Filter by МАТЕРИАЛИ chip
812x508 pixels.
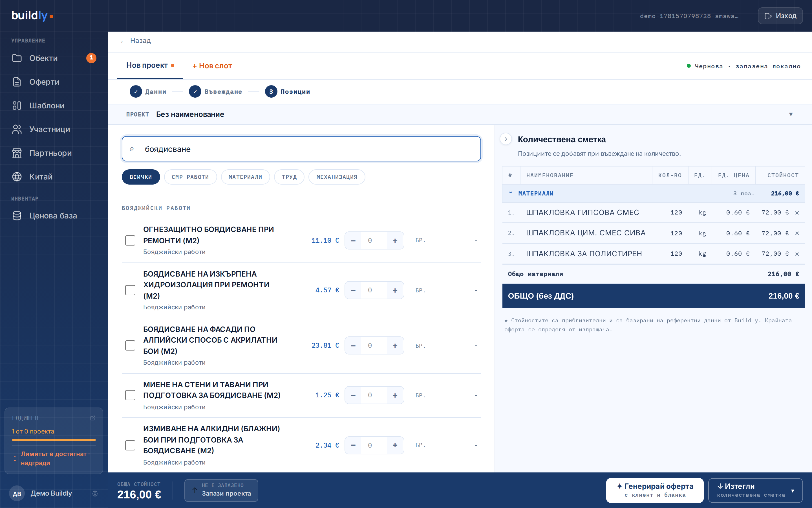(x=245, y=177)
